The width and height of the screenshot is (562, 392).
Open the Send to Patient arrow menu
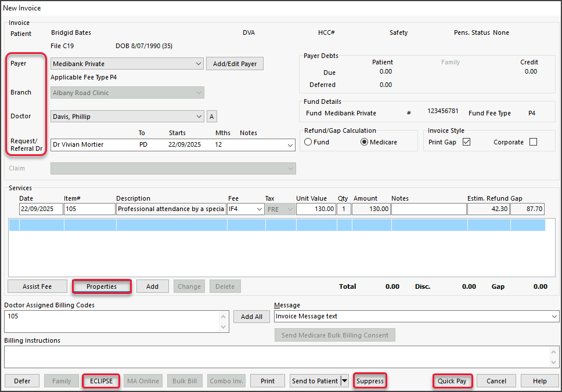coord(345,381)
